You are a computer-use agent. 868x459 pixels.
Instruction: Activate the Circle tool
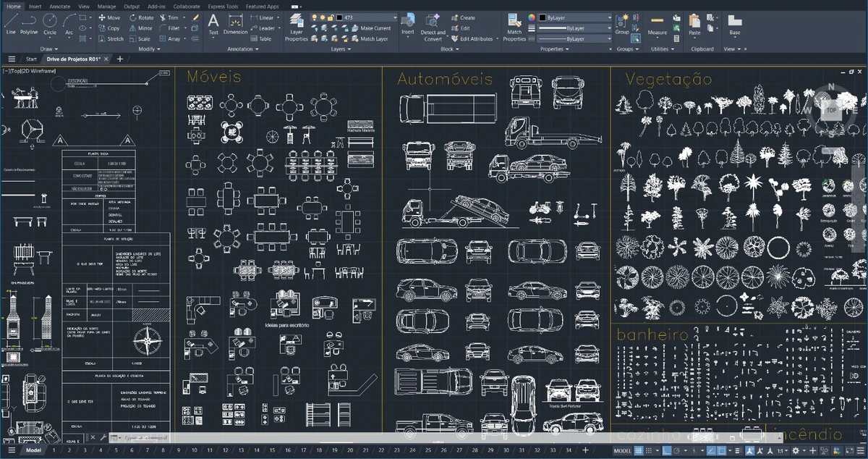coord(49,23)
